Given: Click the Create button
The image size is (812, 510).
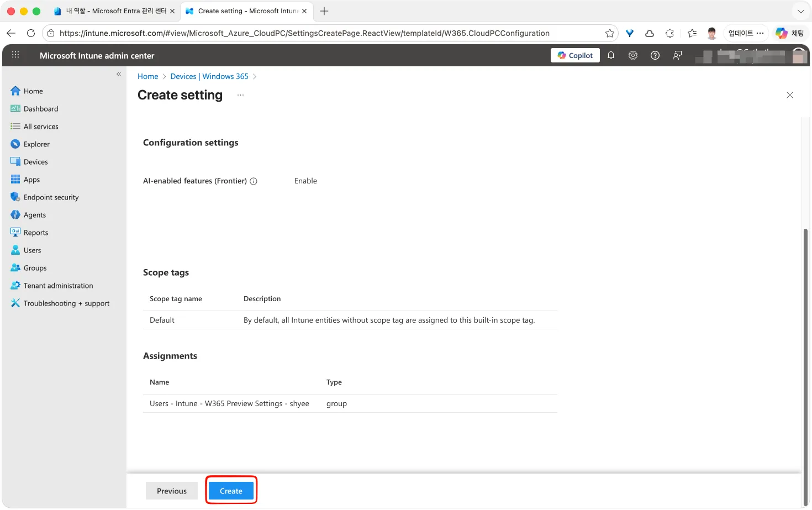Looking at the screenshot, I should pyautogui.click(x=231, y=491).
